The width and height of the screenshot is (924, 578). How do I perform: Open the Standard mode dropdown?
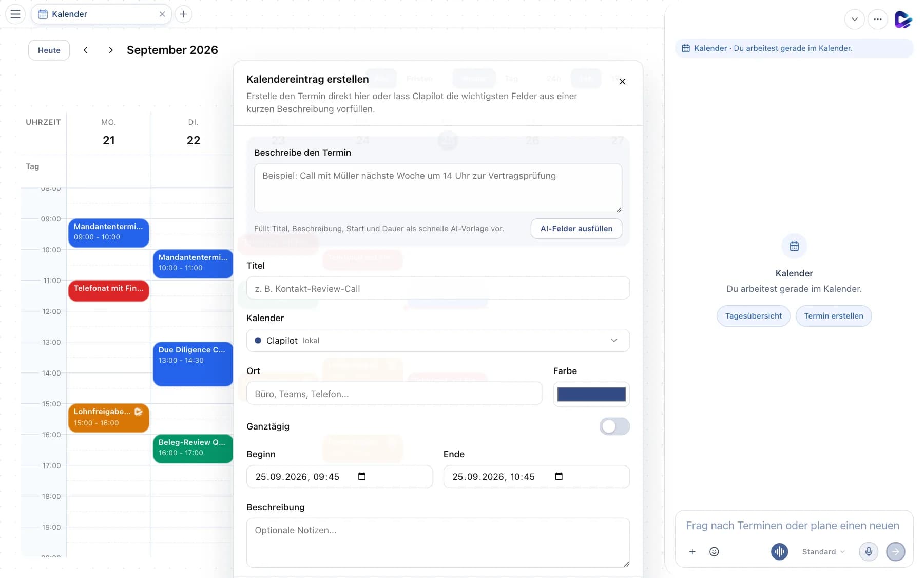click(x=823, y=551)
